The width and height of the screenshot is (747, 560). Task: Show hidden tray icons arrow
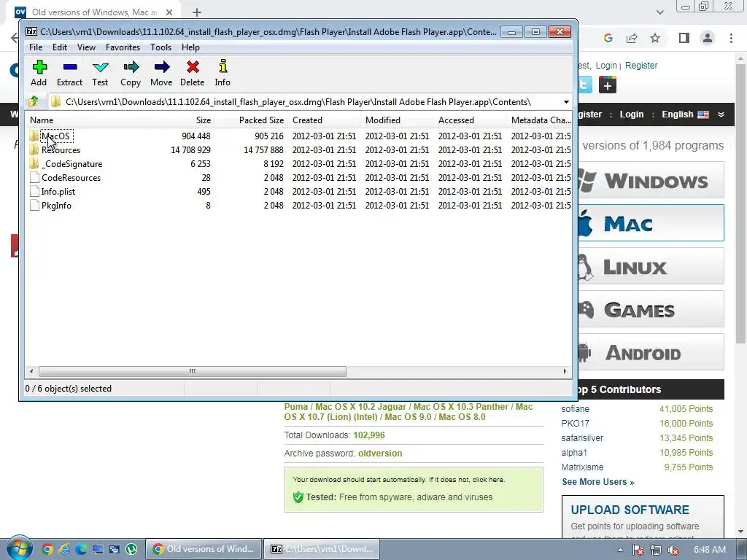pos(620,550)
